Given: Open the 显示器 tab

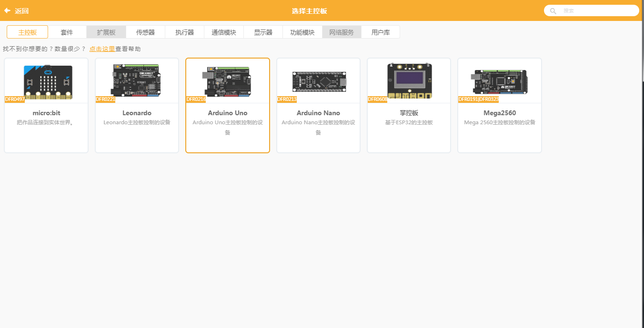Looking at the screenshot, I should (x=263, y=32).
